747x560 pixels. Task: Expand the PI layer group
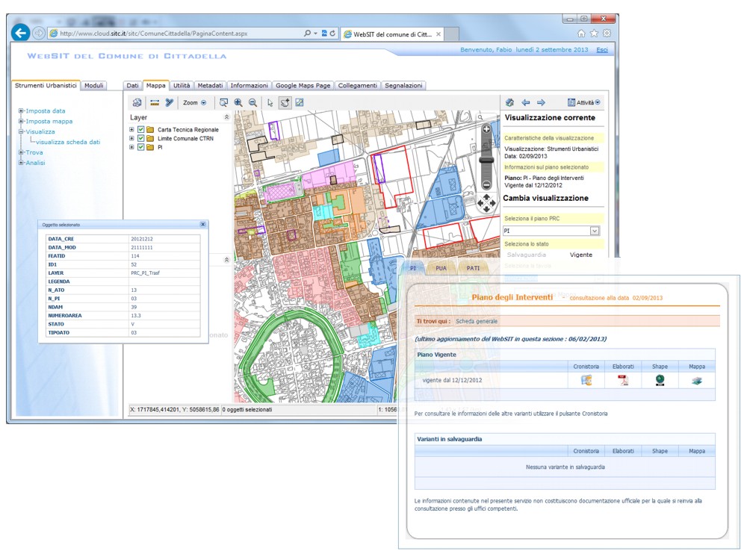pyautogui.click(x=131, y=147)
